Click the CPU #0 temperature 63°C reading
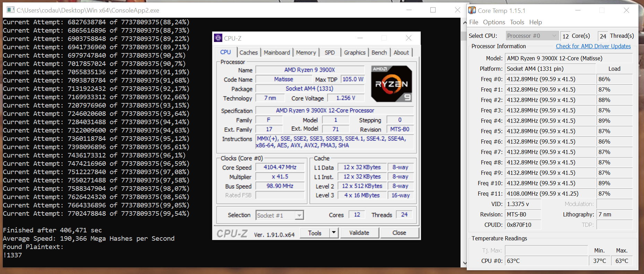Screen dimensions: 644x274 pyautogui.click(x=546, y=261)
